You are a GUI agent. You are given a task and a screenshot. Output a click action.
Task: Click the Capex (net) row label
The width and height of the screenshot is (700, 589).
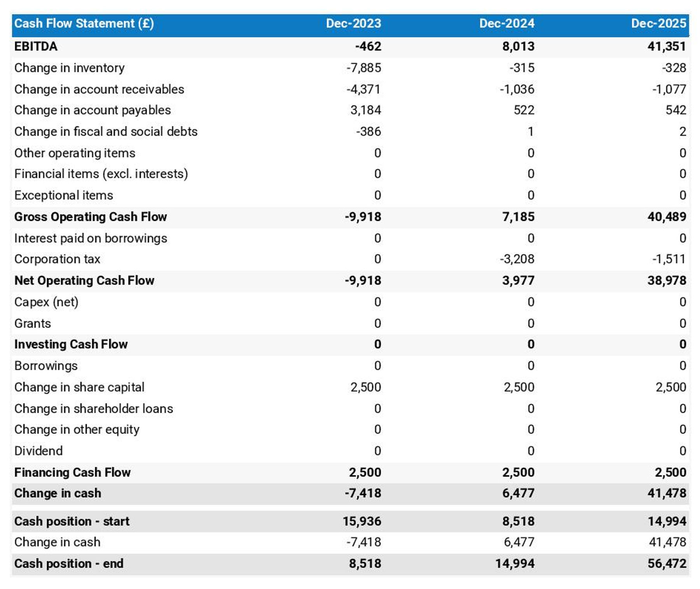[45, 302]
